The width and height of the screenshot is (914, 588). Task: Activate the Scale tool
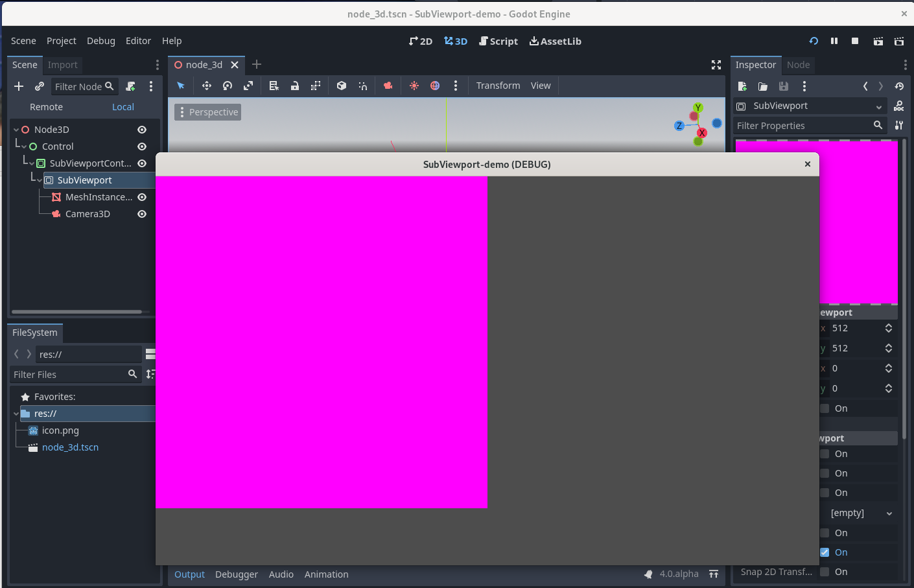tap(248, 86)
